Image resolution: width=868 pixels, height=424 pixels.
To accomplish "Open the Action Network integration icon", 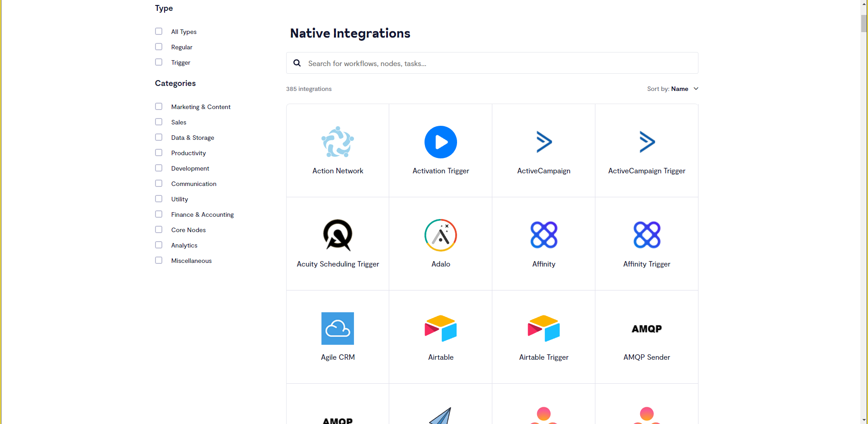I will [338, 142].
